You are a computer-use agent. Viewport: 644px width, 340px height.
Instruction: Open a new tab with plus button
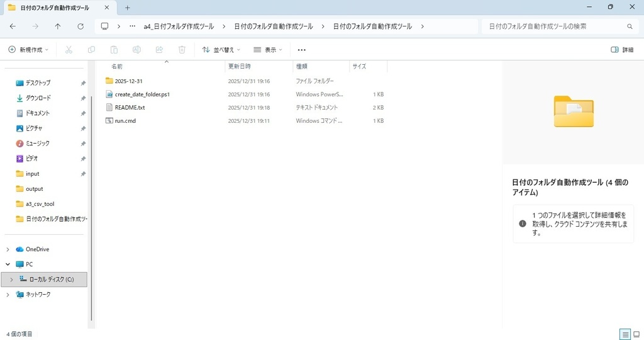click(x=127, y=8)
